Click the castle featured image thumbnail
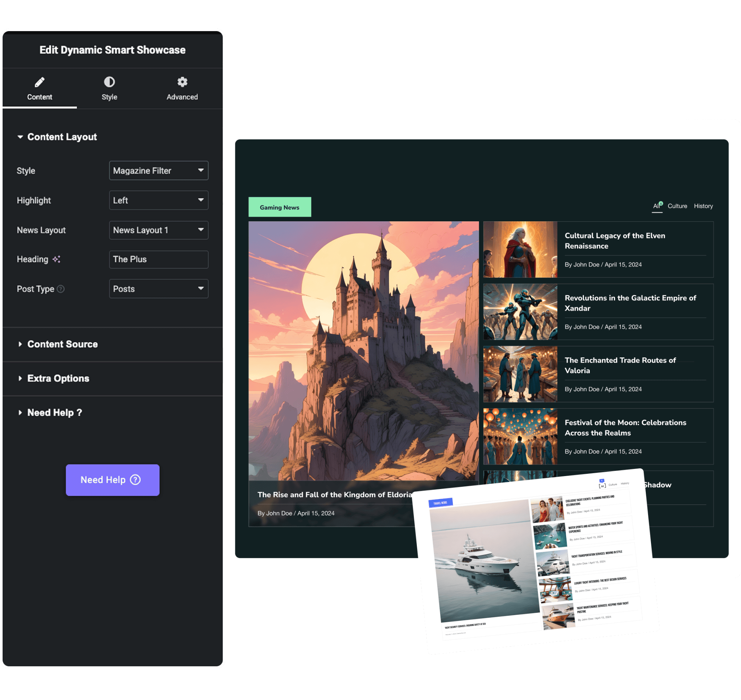 coord(363,351)
